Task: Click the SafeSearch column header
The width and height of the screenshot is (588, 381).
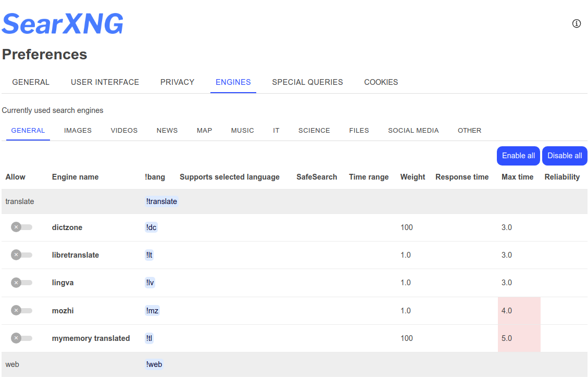Action: [x=317, y=177]
